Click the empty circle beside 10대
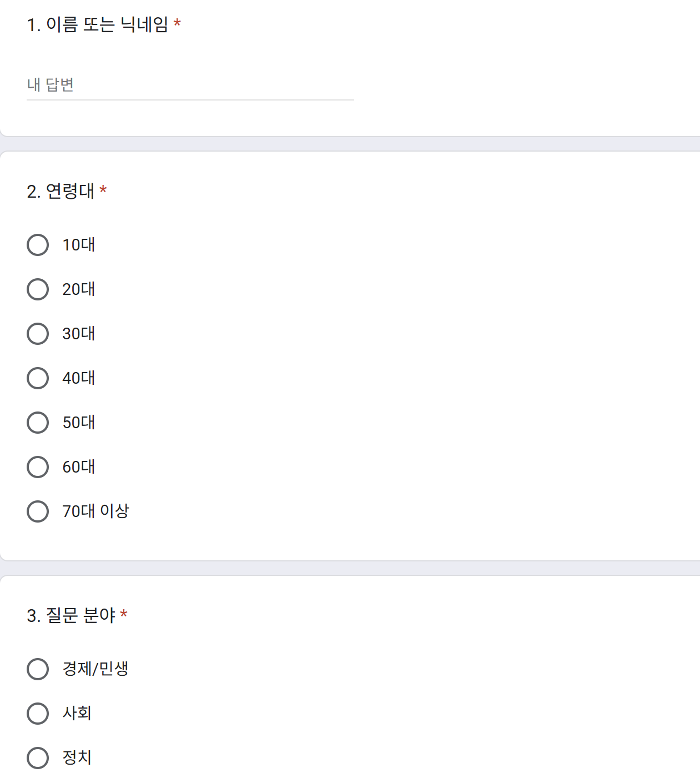This screenshot has height=783, width=700. tap(38, 244)
